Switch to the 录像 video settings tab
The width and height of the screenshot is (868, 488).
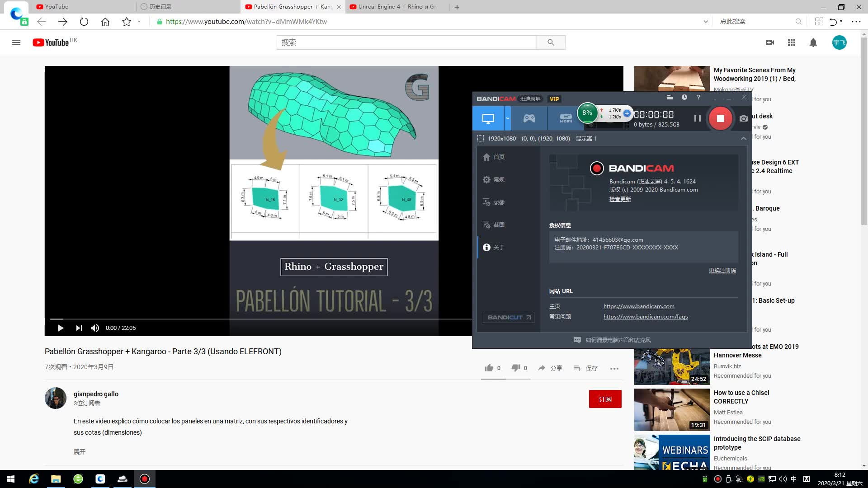(x=494, y=202)
